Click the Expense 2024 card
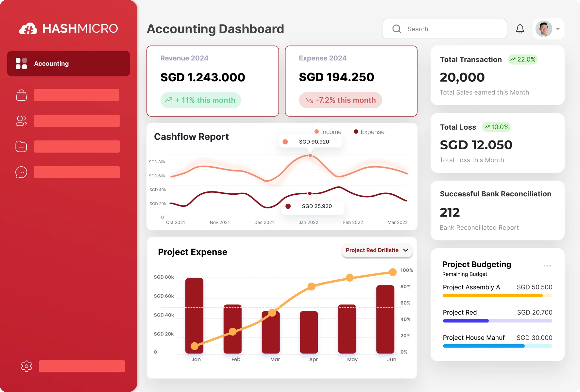 351,81
